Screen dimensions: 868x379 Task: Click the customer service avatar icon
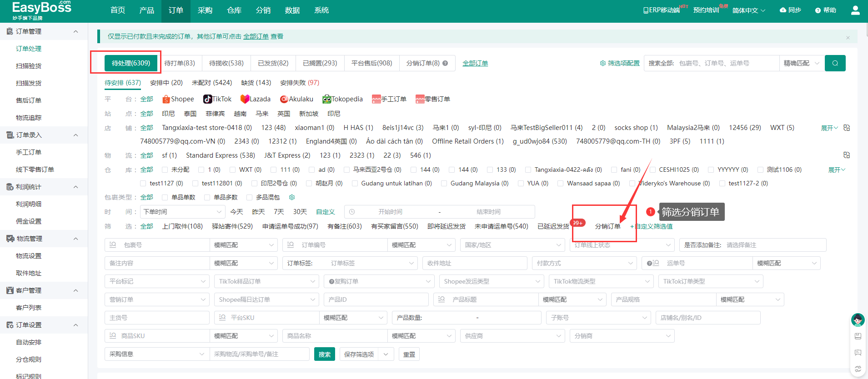coord(858,320)
